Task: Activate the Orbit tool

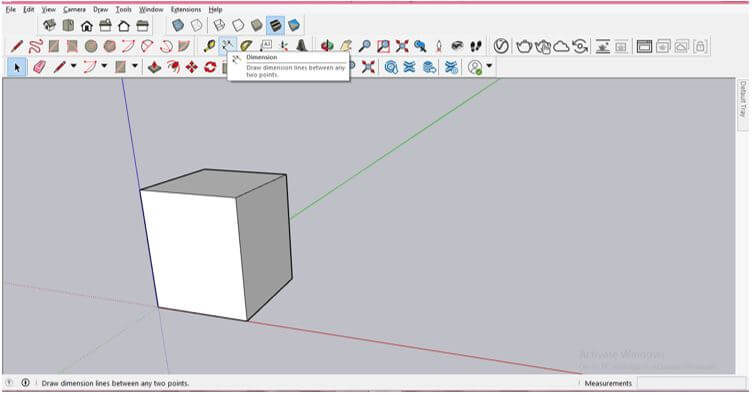Action: (327, 46)
